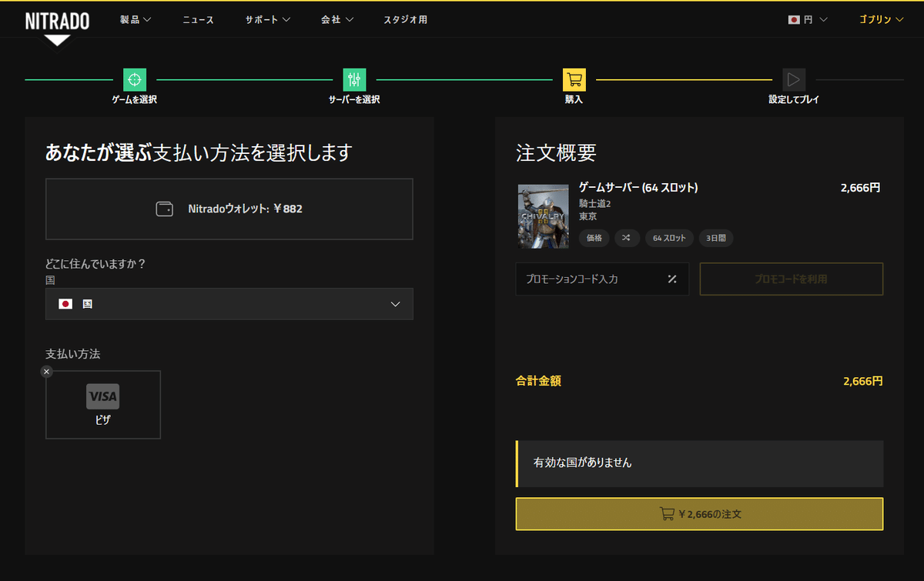Click the ゲームを選択 step icon
This screenshot has width=924, height=581.
(x=135, y=79)
